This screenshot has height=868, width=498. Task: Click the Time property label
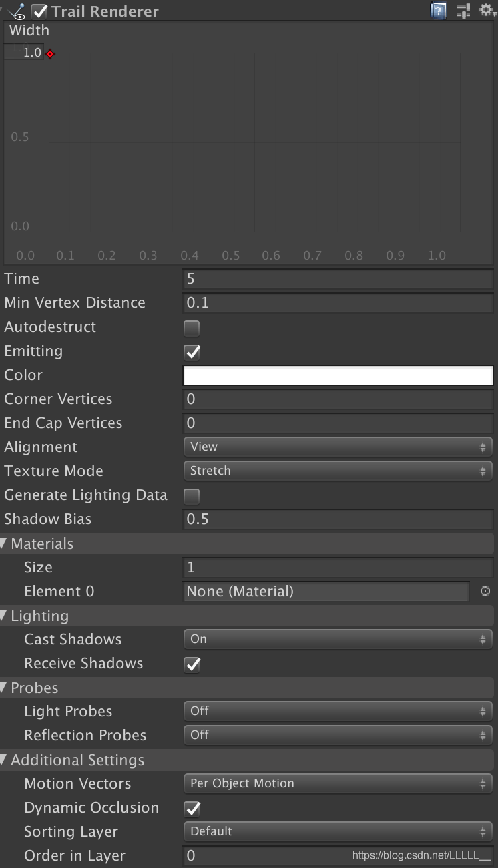click(22, 279)
